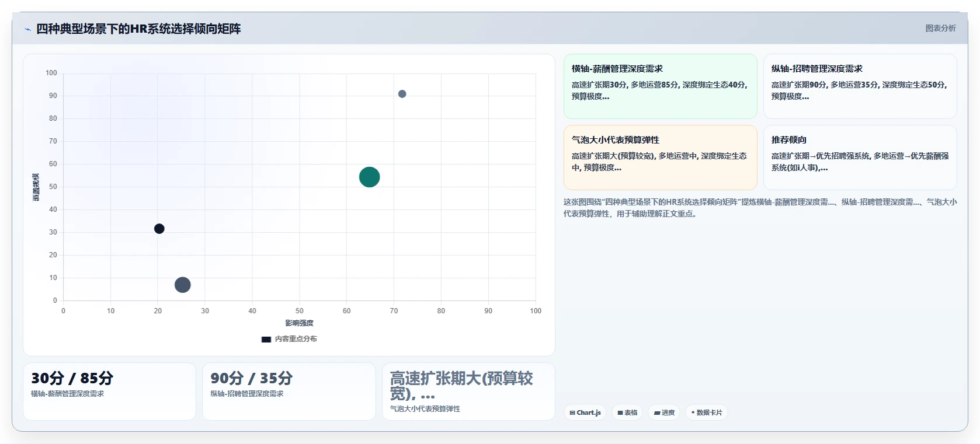
Task: Click the 气泡大小代表预算弹性 caption in the third stat card
Action: click(425, 409)
